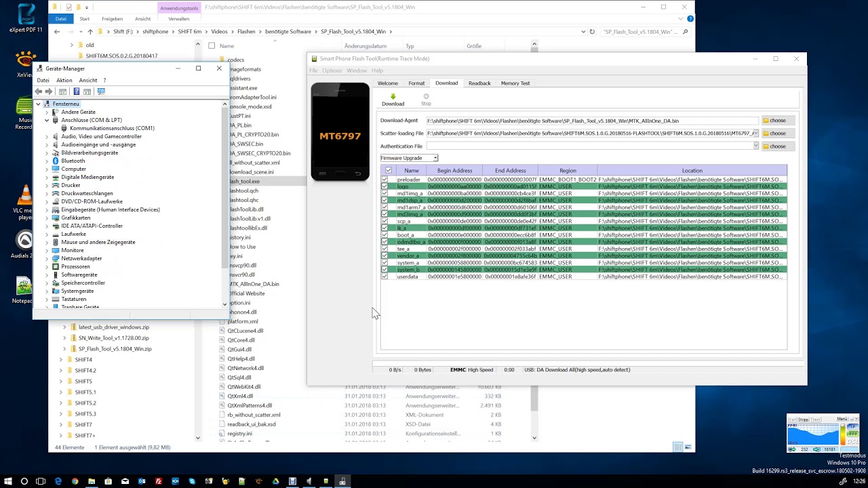Open the eXpert PDF 11 desktop icon
The image size is (868, 488).
coord(26,18)
